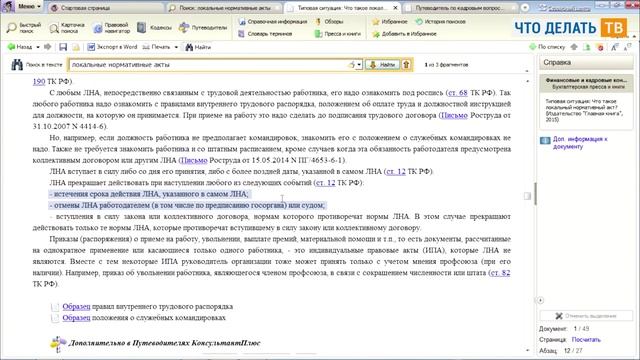Expand the Назад history dropdown arrow

coord(38,47)
